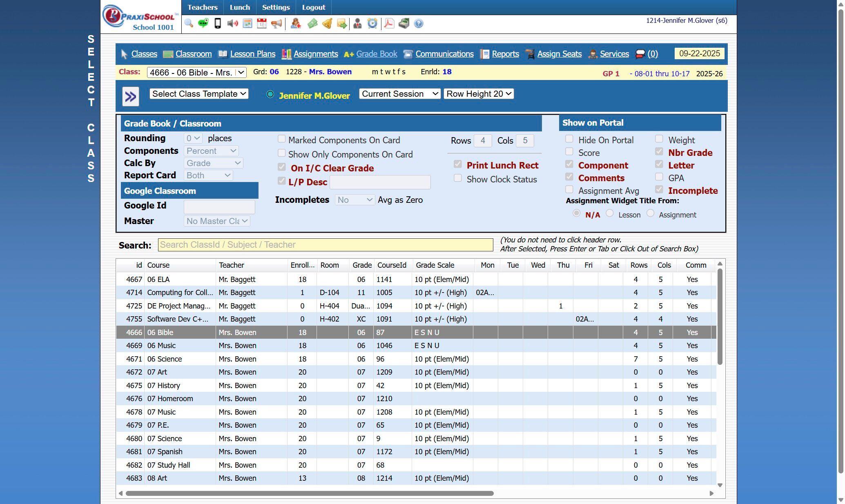Open the red calendar icon
This screenshot has height=504, width=845.
click(x=262, y=23)
